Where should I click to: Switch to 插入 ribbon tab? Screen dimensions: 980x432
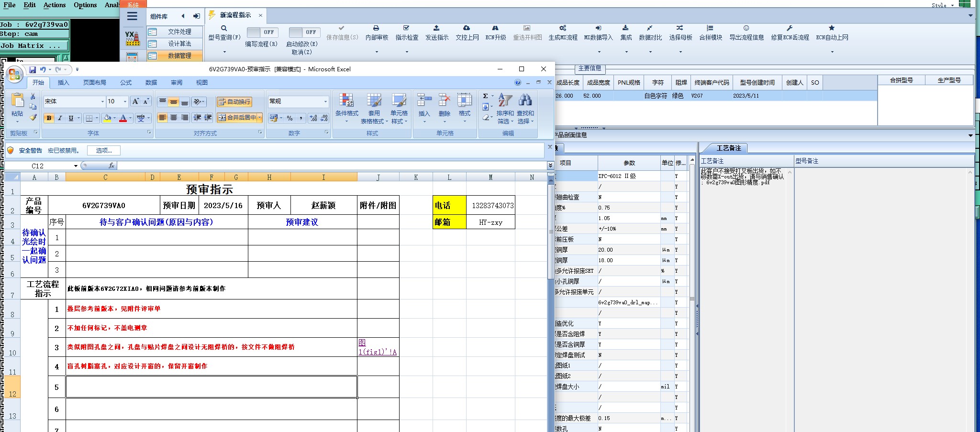(x=63, y=83)
